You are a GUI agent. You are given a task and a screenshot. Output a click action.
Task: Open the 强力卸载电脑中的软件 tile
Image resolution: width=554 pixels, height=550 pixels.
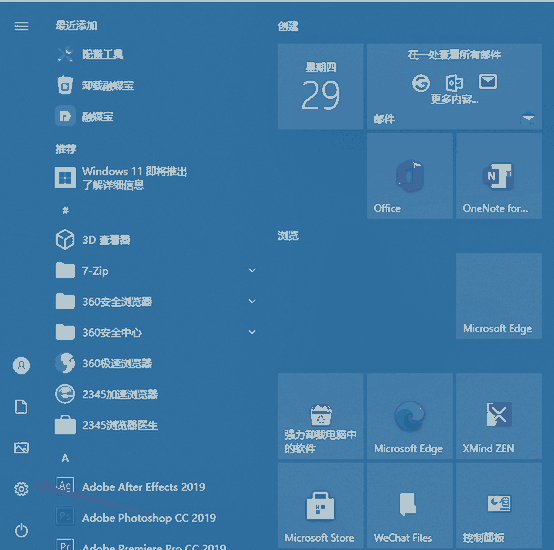[x=320, y=416]
